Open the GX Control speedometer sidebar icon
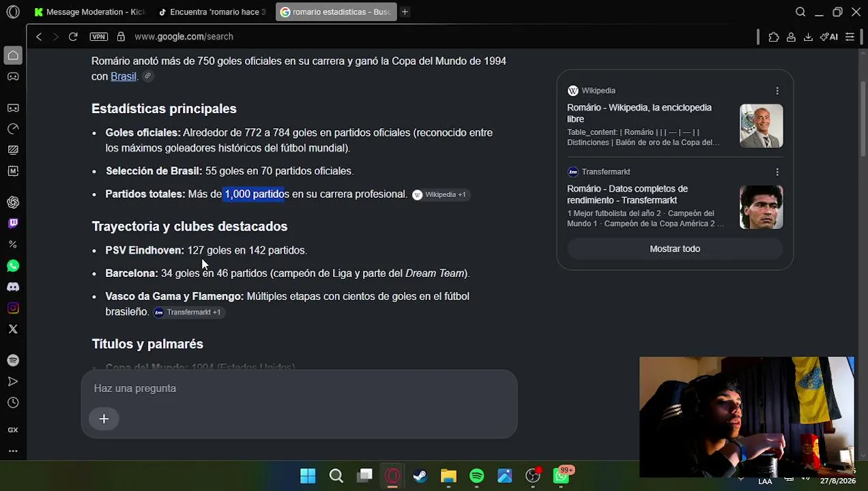The image size is (868, 491). click(x=13, y=129)
